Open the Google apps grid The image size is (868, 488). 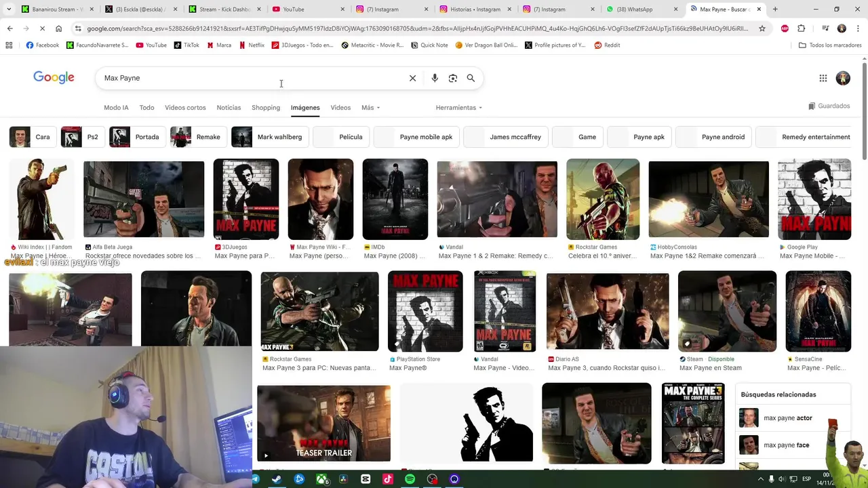(823, 78)
